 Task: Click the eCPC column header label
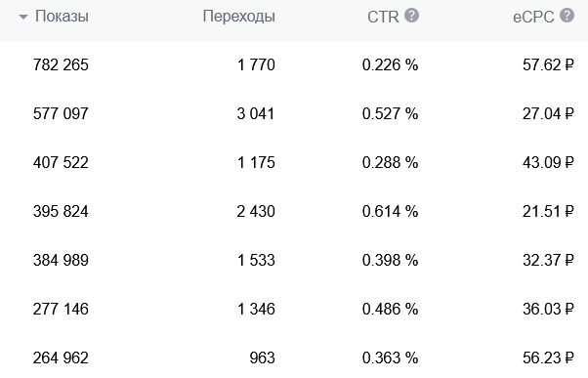[x=533, y=17]
